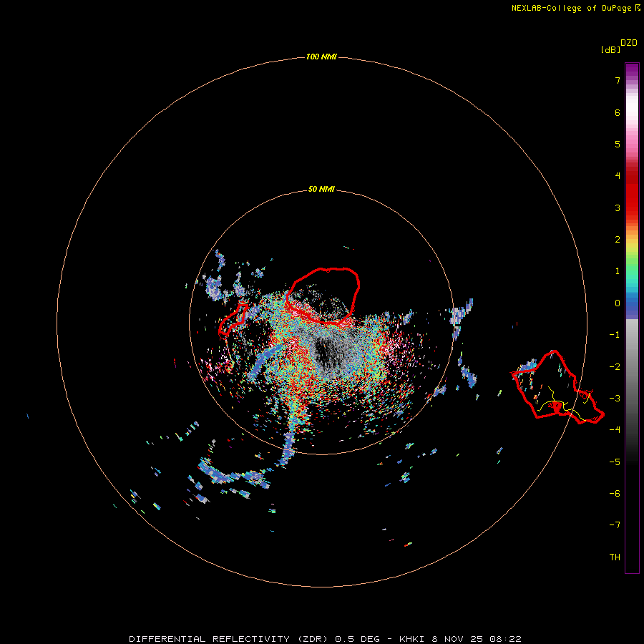Click the large red island outline near radar center
This screenshot has height=644, width=644.
click(x=323, y=296)
